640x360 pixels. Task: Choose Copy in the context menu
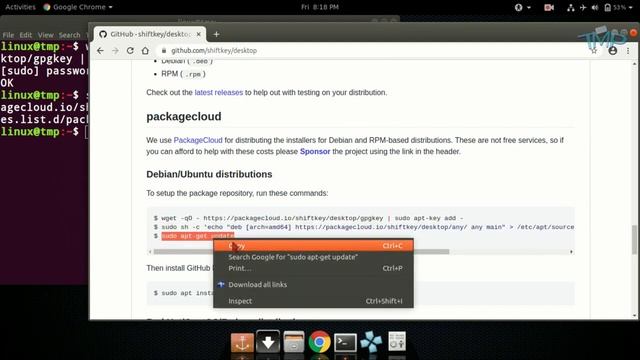313,246
